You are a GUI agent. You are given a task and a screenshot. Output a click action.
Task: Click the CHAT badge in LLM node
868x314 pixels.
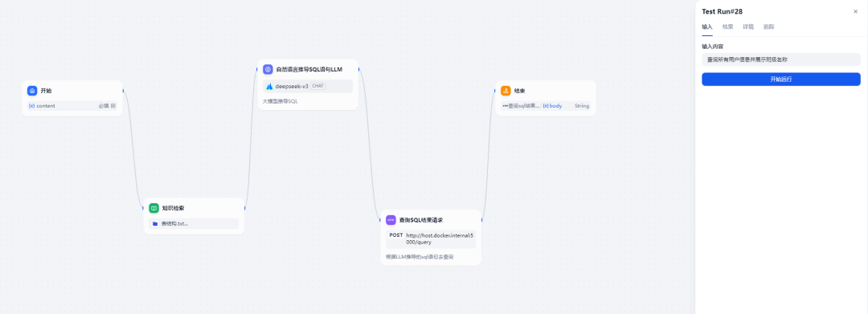(317, 86)
